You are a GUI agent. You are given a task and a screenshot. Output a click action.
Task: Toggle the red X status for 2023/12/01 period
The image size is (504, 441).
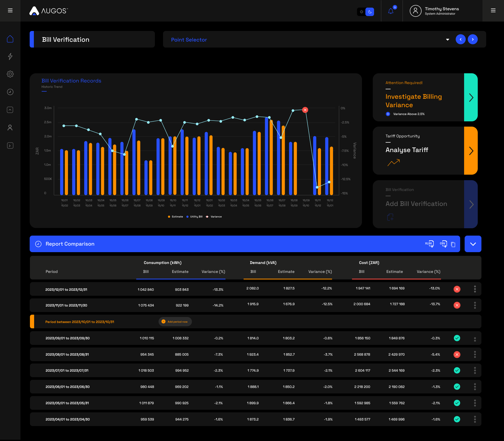click(457, 289)
